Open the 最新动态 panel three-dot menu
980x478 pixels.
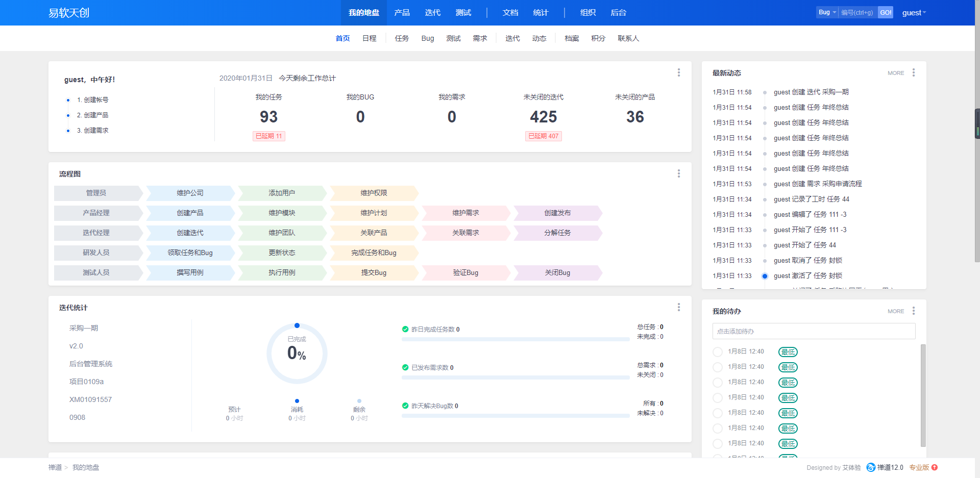(x=914, y=72)
